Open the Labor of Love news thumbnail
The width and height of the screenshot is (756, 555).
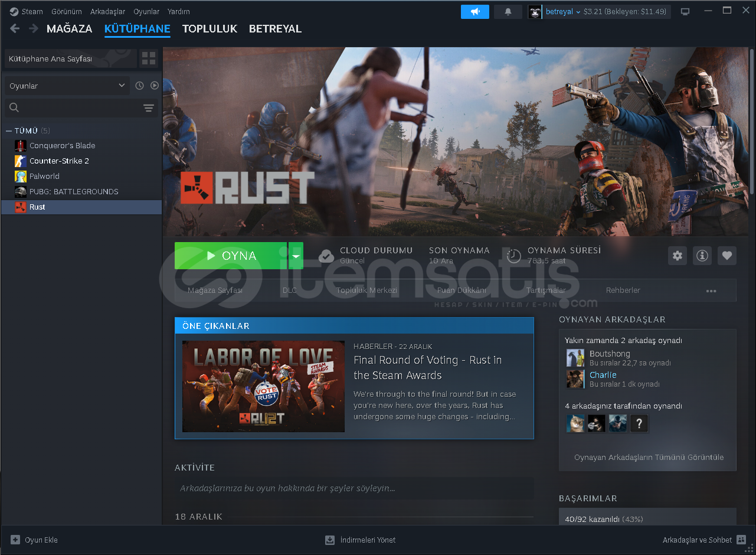(263, 386)
